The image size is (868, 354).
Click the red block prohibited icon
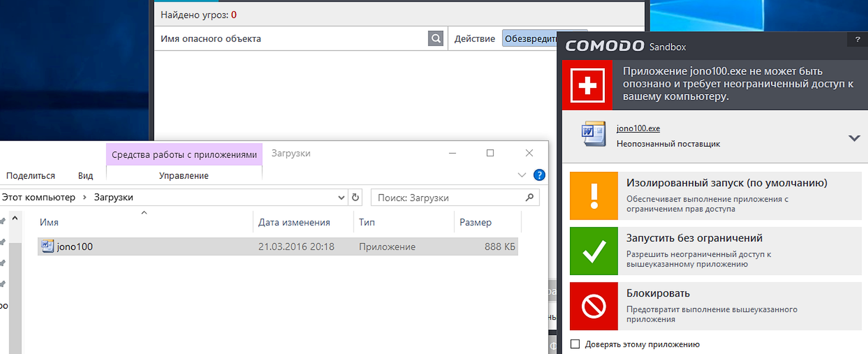tap(594, 306)
